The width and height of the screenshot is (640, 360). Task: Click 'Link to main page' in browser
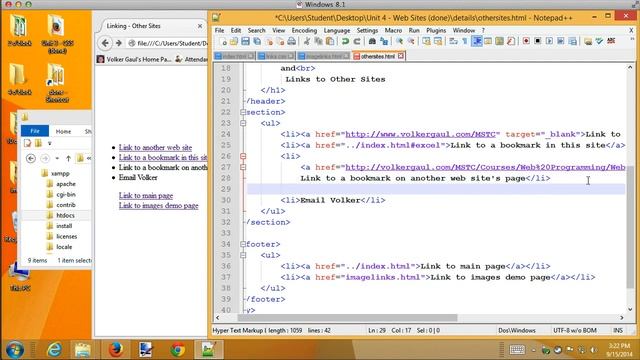[x=146, y=196]
